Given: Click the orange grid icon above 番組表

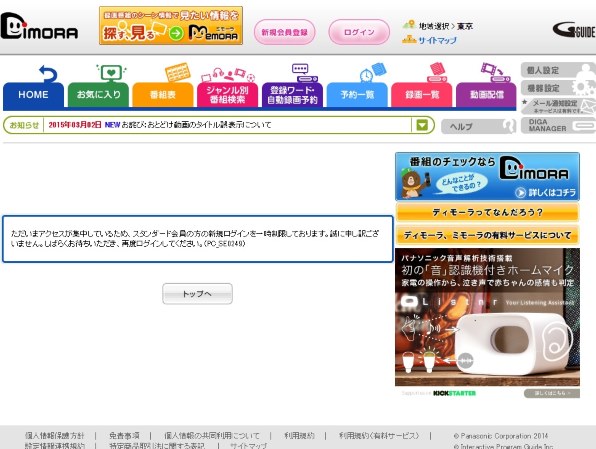Looking at the screenshot, I should pyautogui.click(x=178, y=72).
